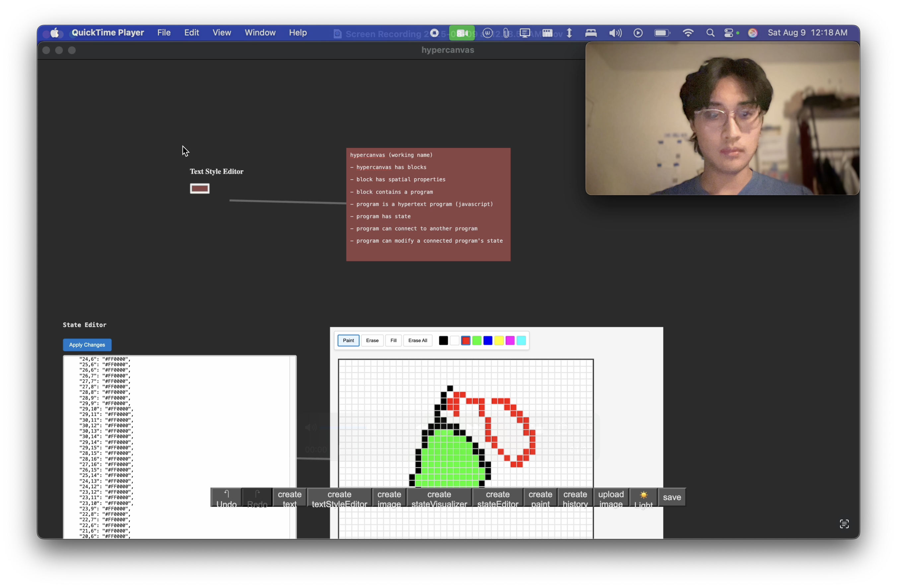Click the Undo arrow button
The image size is (897, 588).
pyautogui.click(x=226, y=498)
